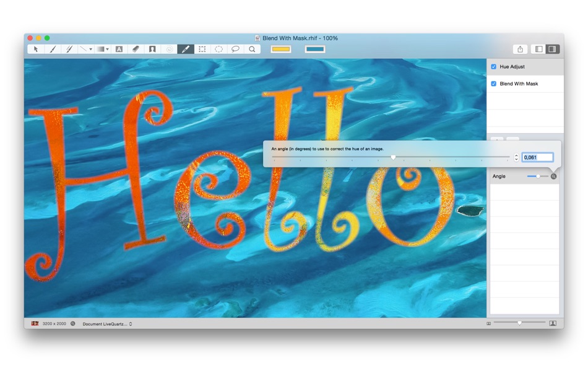The height and width of the screenshot is (368, 588).
Task: Click the angle stepper arrows
Action: coord(516,157)
